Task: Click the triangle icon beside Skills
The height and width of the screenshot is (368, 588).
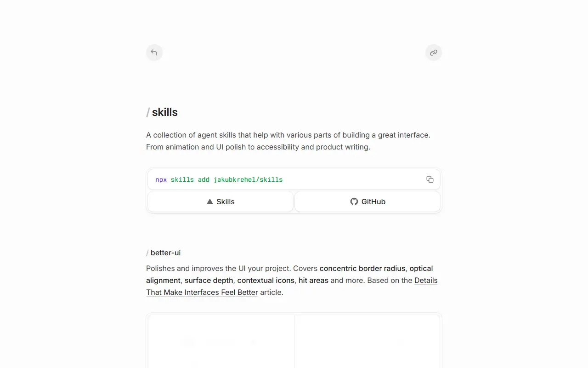Action: [210, 201]
